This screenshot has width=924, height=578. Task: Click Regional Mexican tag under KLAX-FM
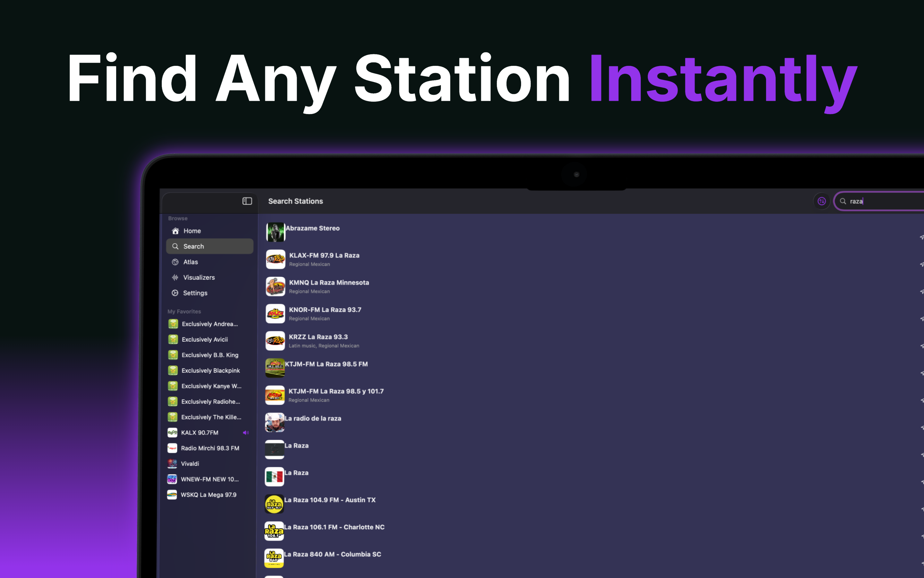(309, 264)
